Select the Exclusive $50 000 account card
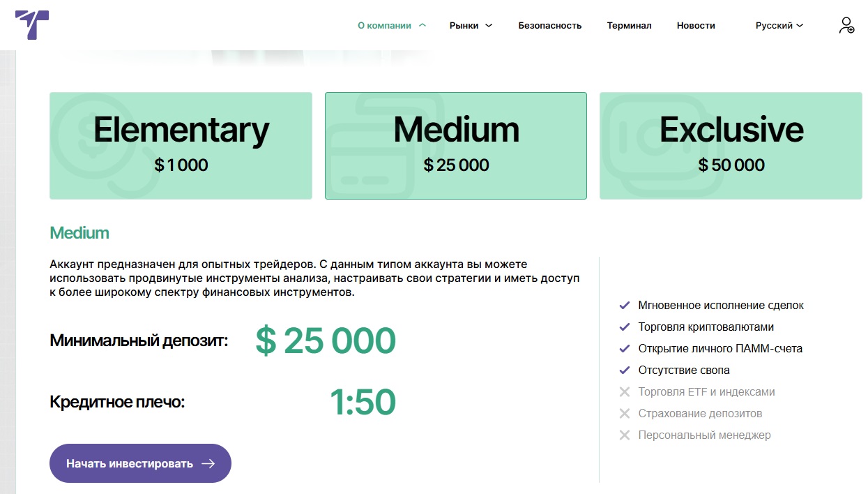The width and height of the screenshot is (868, 494). click(731, 146)
